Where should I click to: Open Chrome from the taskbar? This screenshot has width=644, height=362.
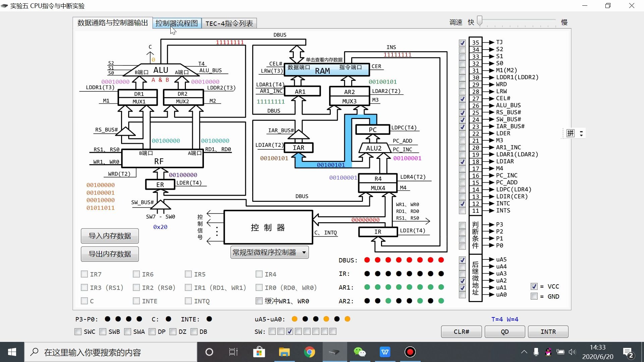(x=309, y=352)
